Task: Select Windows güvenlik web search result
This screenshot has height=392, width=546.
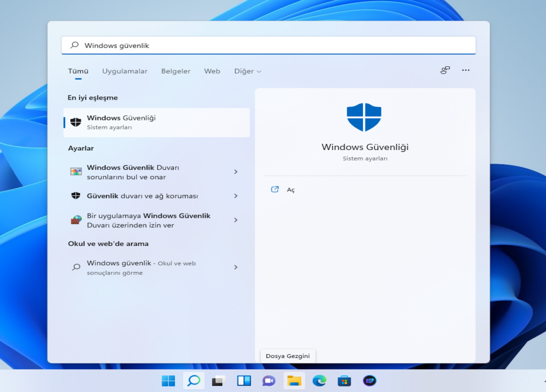Action: pyautogui.click(x=157, y=267)
